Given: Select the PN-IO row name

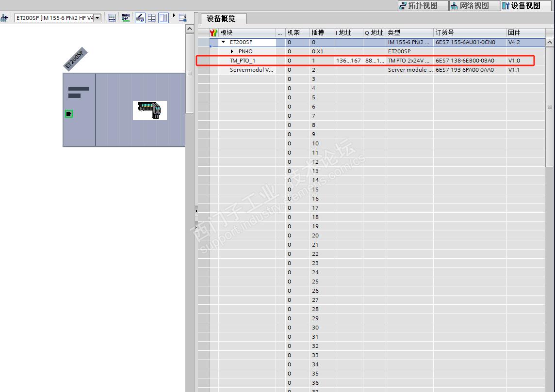Looking at the screenshot, I should point(245,51).
